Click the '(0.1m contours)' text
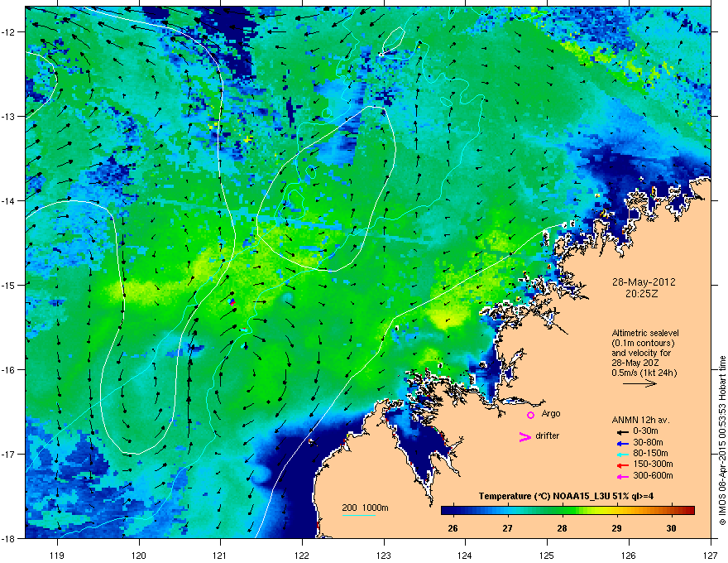The width and height of the screenshot is (728, 563). pos(643,344)
